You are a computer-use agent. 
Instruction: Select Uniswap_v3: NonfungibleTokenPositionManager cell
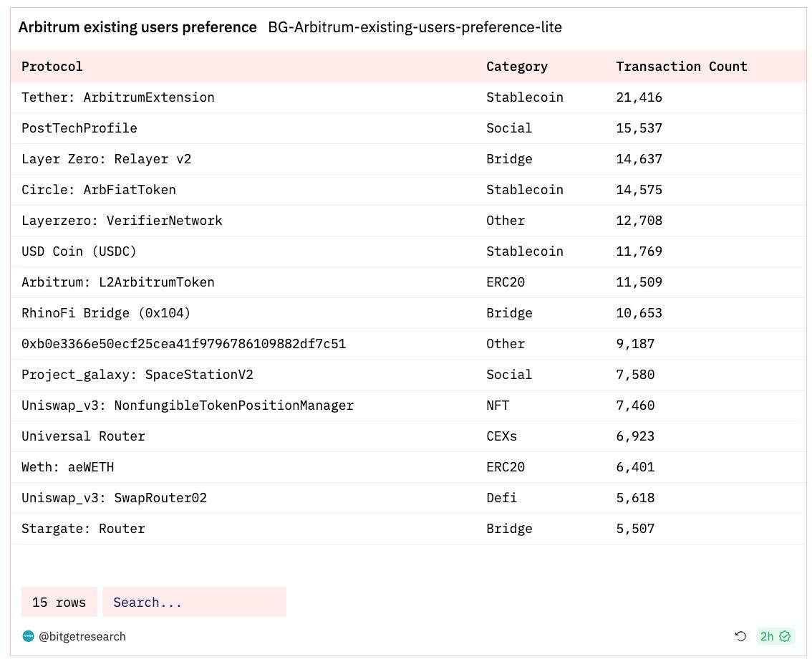tap(188, 406)
